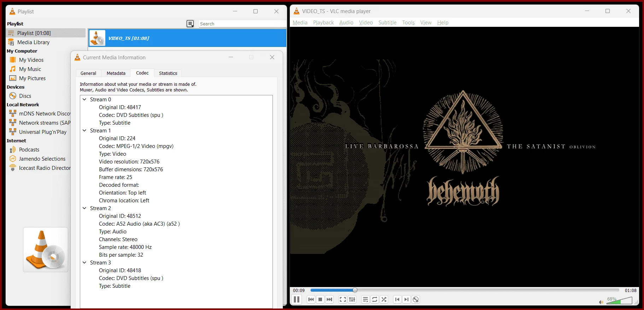Viewport: 644px width, 310px height.
Task: Click the previous media button
Action: [x=311, y=299]
